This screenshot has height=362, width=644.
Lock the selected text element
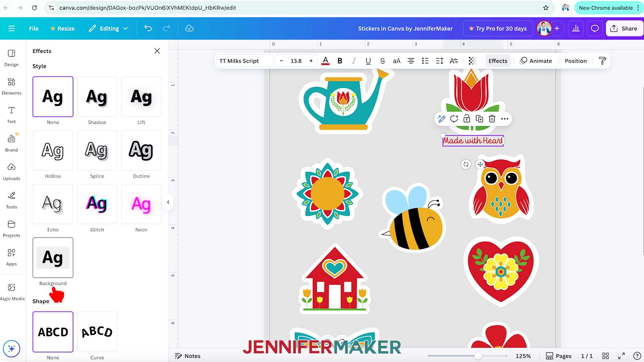pyautogui.click(x=467, y=119)
